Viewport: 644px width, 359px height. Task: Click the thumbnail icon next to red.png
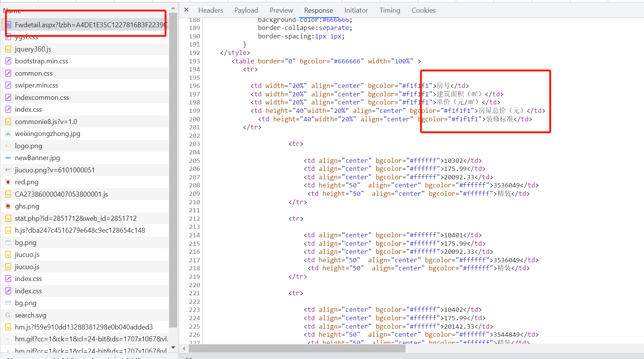8,182
